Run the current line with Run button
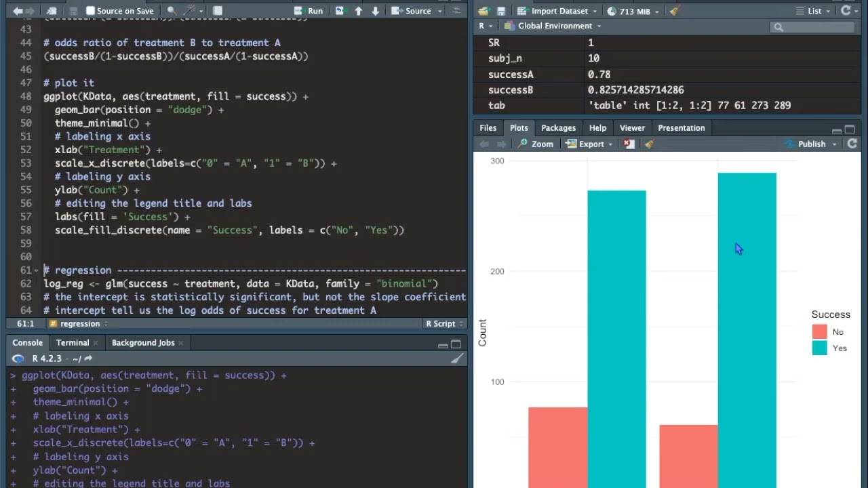This screenshot has width=868, height=488. tap(309, 11)
